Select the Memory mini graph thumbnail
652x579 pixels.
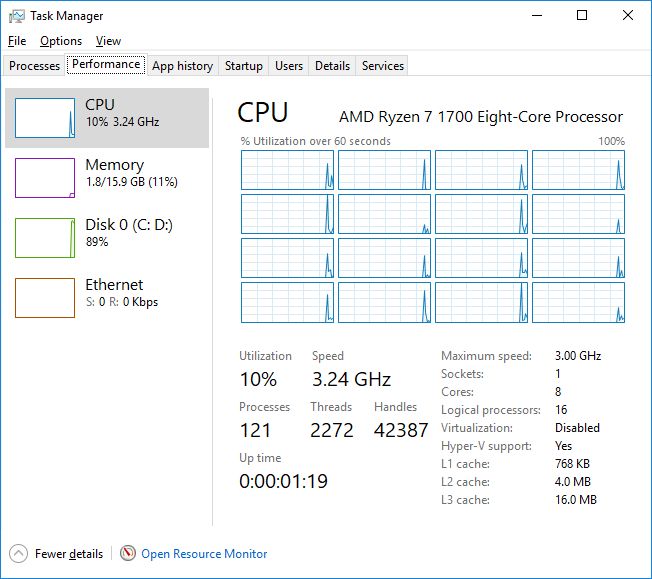[x=45, y=178]
